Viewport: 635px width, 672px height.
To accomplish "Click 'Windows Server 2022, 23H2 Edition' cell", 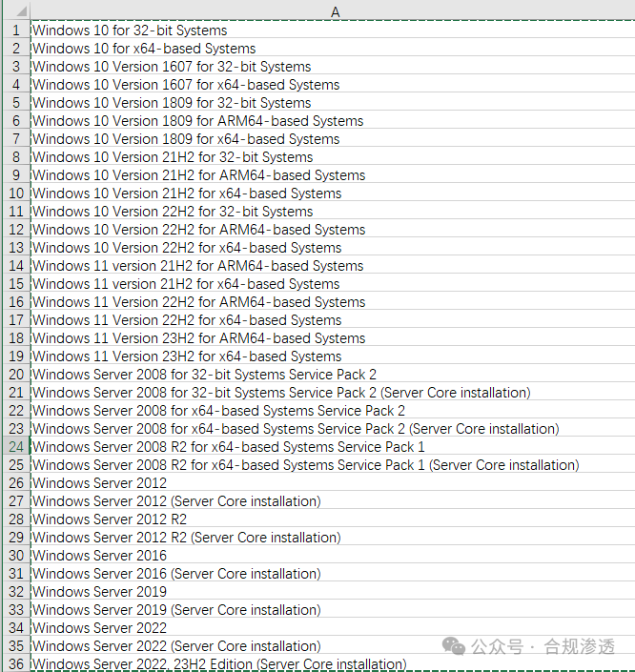I will click(333, 663).
